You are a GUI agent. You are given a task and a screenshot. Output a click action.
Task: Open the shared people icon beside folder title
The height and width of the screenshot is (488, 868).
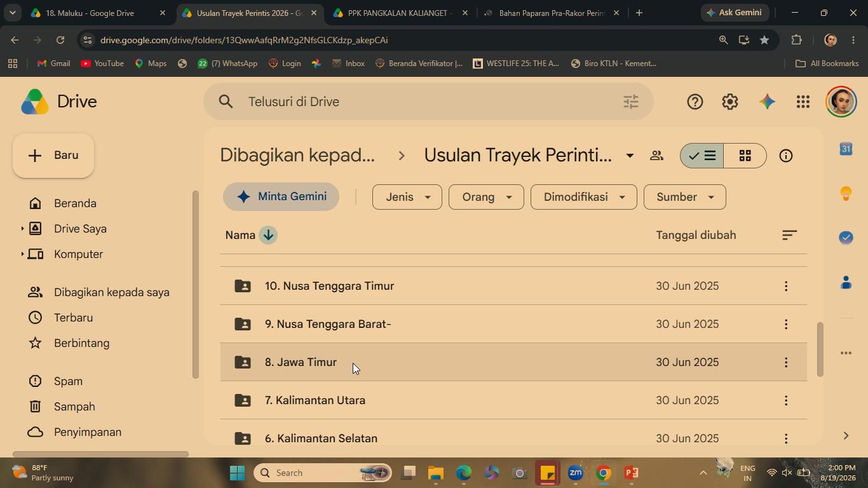pos(656,156)
